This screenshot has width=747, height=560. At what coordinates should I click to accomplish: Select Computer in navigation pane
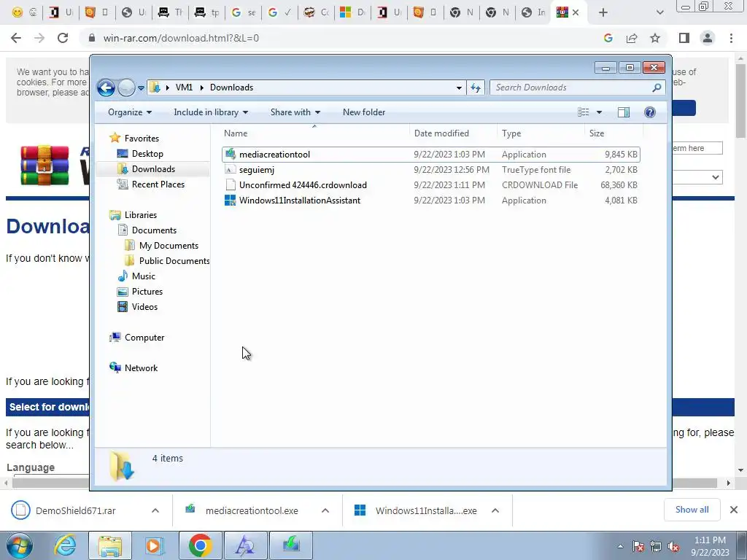[x=144, y=337]
